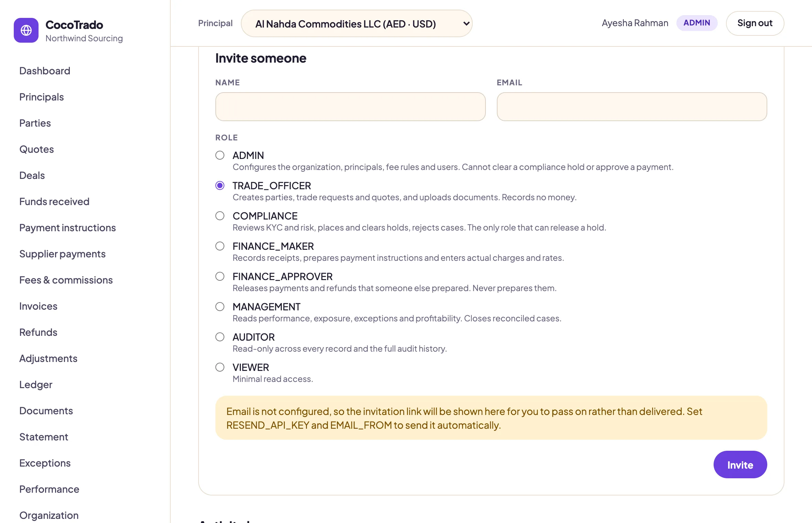Open the Parties section
This screenshot has width=812, height=523.
pos(35,123)
